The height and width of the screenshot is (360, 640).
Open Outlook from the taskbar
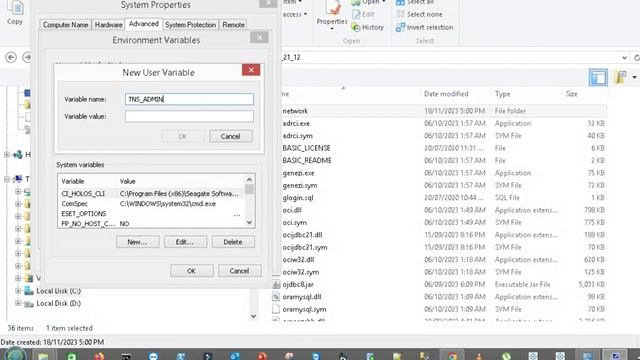pos(235,356)
